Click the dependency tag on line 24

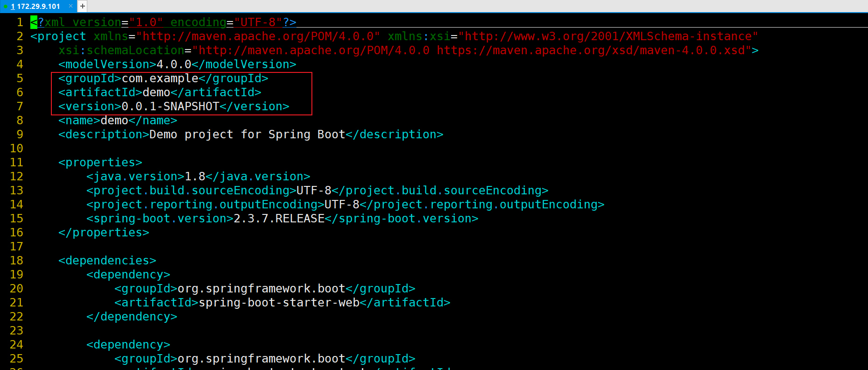click(128, 345)
